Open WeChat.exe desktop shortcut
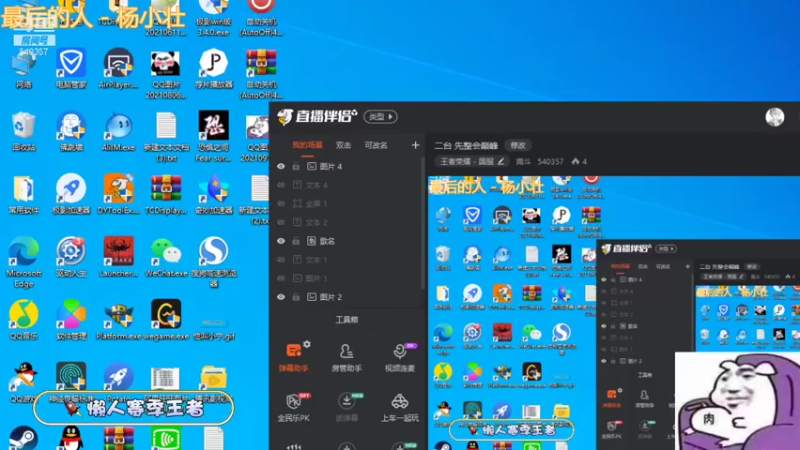The image size is (800, 450). pyautogui.click(x=166, y=257)
